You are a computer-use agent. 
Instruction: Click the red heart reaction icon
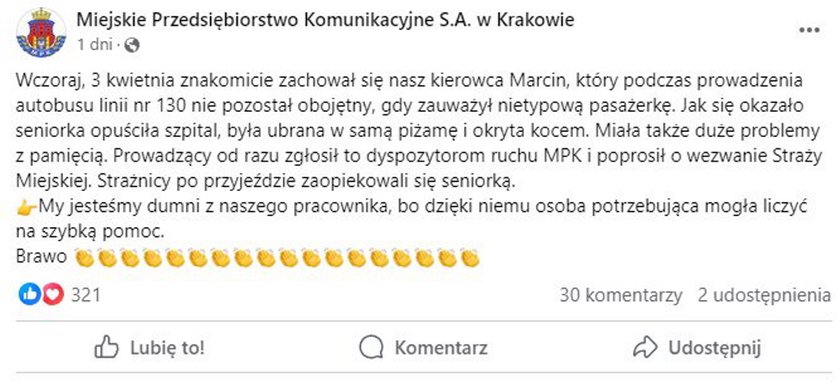tap(52, 295)
